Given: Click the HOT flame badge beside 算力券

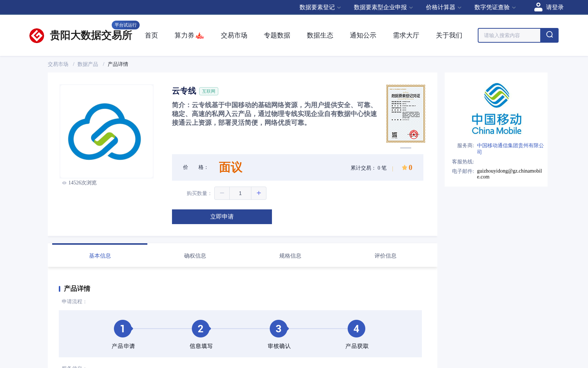Looking at the screenshot, I should click(200, 36).
